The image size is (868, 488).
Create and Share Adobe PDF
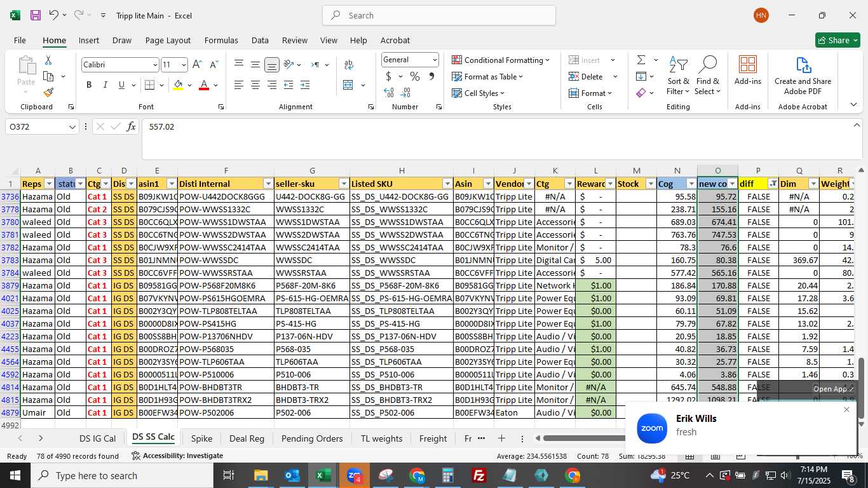(x=803, y=76)
